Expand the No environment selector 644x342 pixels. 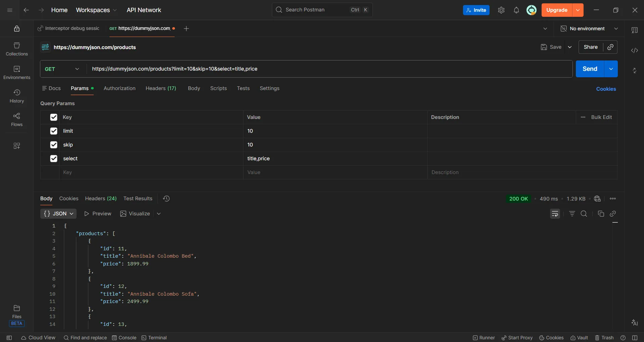pos(589,29)
